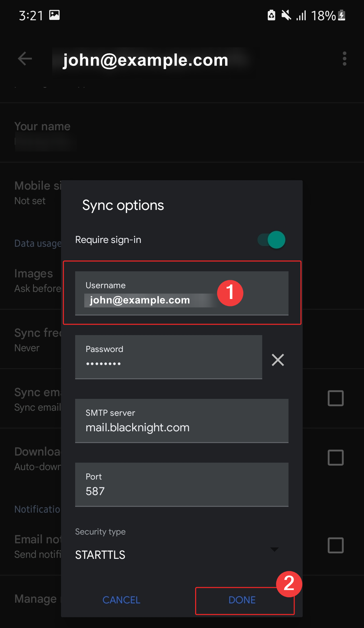The height and width of the screenshot is (628, 364).
Task: Tap the battery charging status icon
Action: (x=342, y=16)
